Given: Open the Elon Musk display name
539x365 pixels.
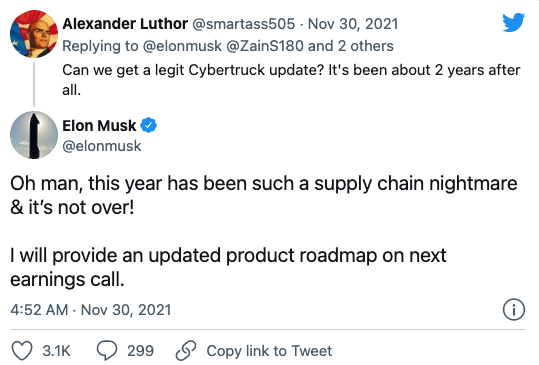Looking at the screenshot, I should tap(99, 125).
